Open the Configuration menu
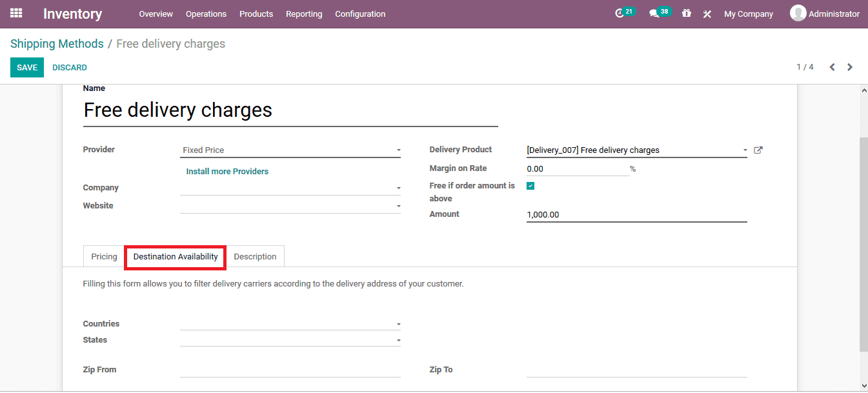The image size is (868, 393). pos(360,14)
